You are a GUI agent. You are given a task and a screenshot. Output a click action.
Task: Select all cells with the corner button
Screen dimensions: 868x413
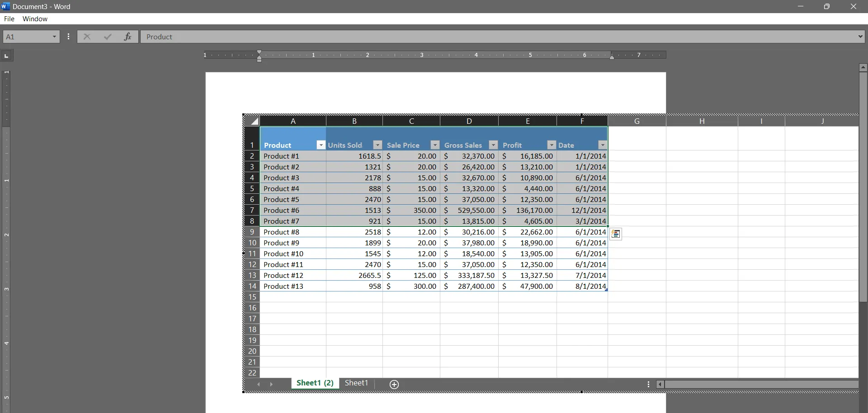coord(252,121)
